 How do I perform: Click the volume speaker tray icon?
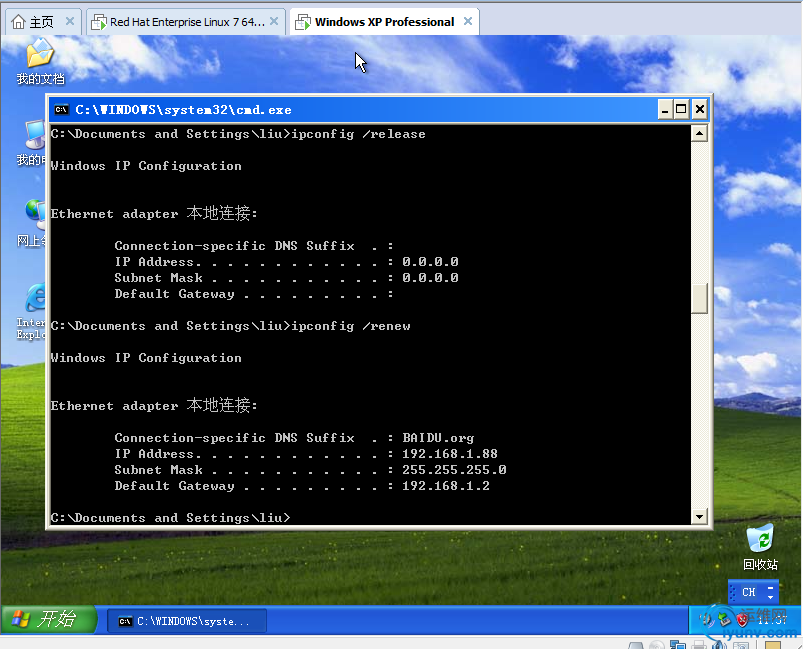708,620
